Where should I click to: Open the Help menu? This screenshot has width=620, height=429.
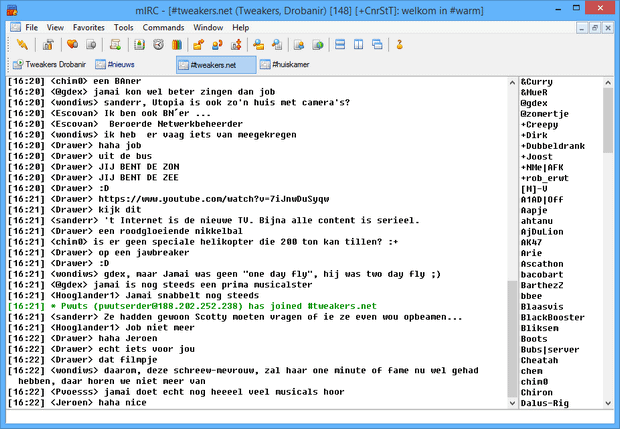[x=240, y=28]
